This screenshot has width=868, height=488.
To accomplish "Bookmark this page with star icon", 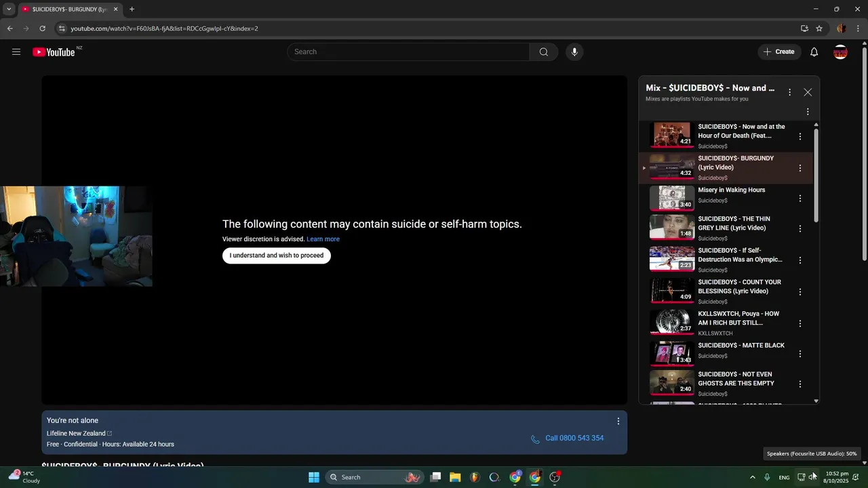I will click(x=819, y=28).
